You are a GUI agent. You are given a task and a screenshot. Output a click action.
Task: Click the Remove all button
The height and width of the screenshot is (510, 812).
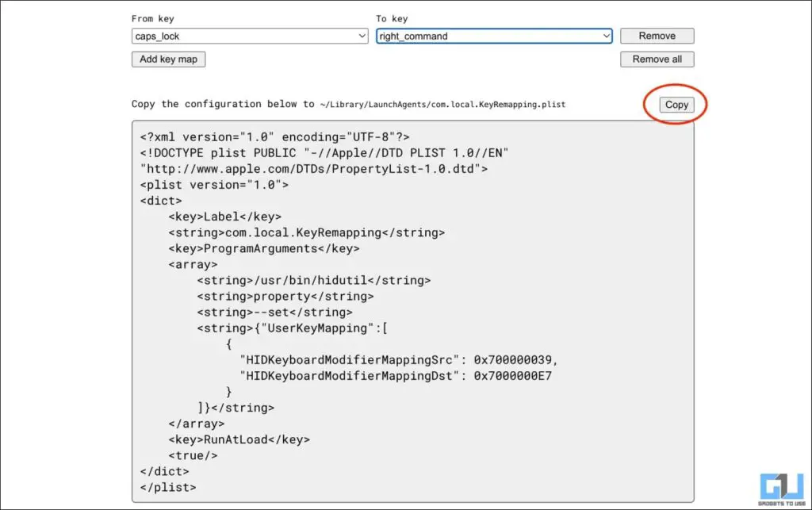tap(657, 59)
